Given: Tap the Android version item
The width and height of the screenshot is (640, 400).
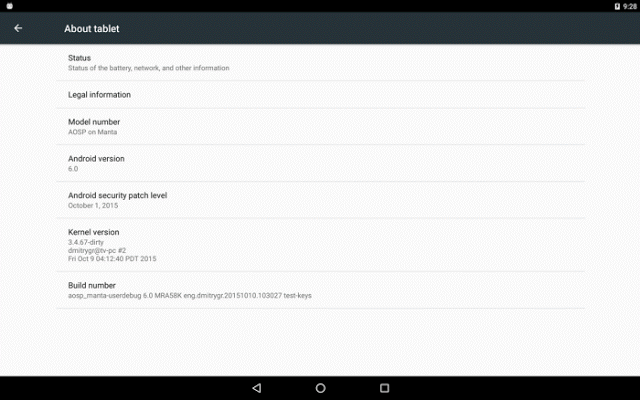Looking at the screenshot, I should pos(320,163).
